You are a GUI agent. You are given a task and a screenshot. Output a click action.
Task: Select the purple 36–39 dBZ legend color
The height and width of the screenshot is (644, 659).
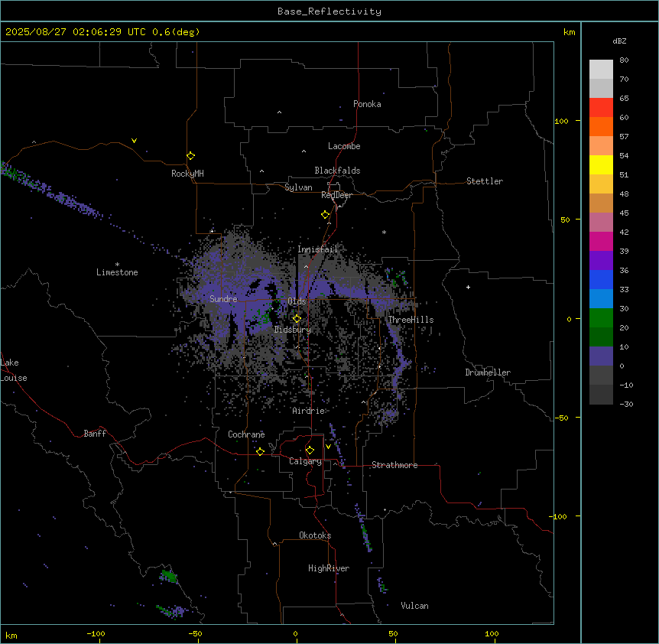tap(601, 261)
